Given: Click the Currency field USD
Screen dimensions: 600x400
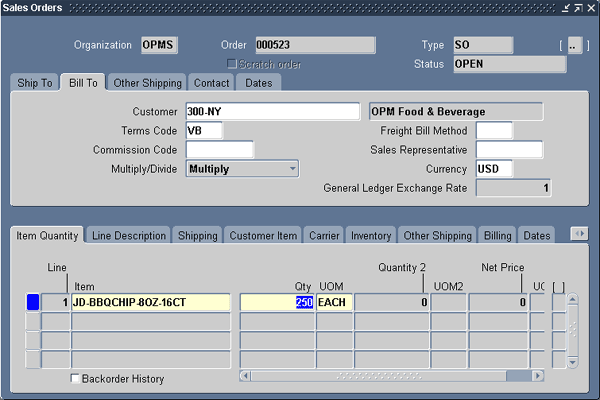Looking at the screenshot, I should point(494,169).
